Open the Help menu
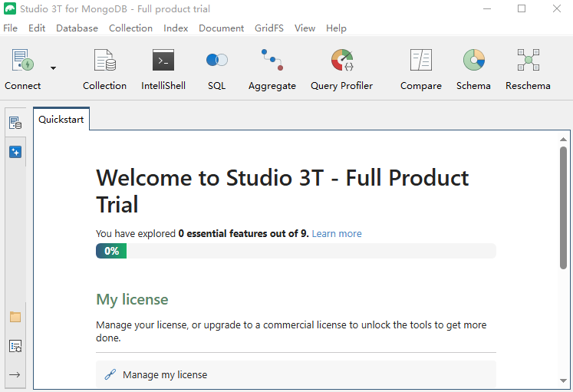 pyautogui.click(x=336, y=28)
